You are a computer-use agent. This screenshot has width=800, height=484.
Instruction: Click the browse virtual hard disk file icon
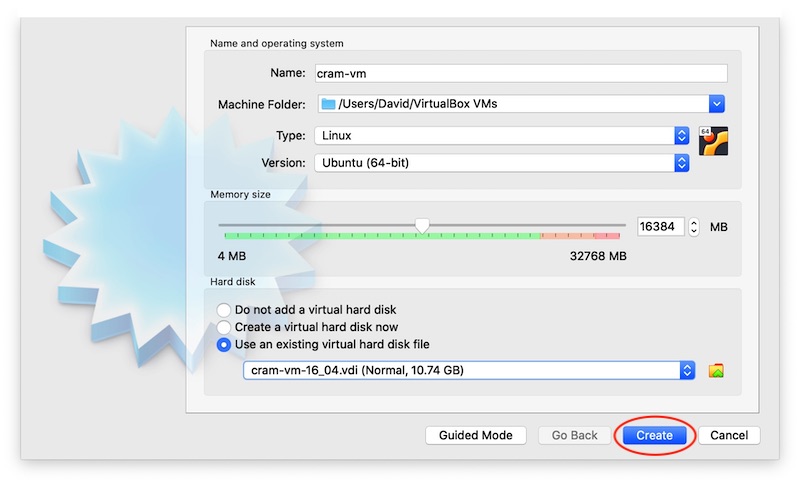tap(715, 371)
